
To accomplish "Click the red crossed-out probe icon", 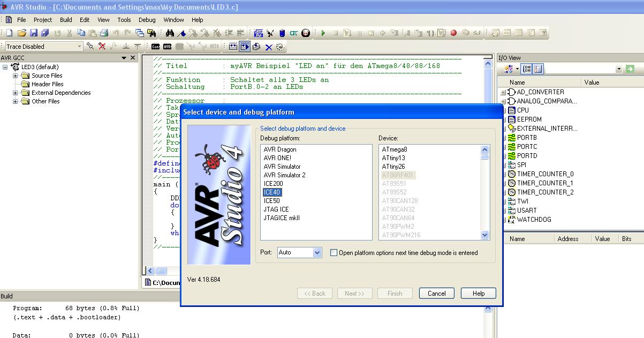I will coord(102,47).
